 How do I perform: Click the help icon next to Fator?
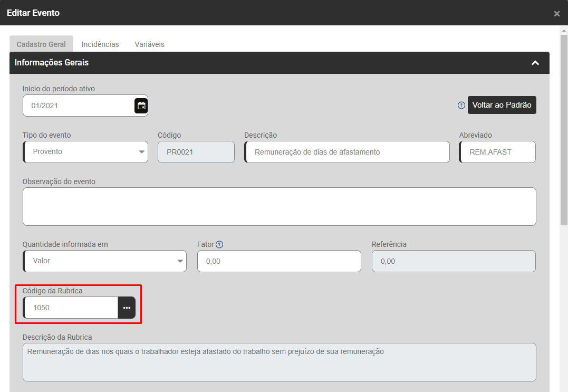[219, 244]
